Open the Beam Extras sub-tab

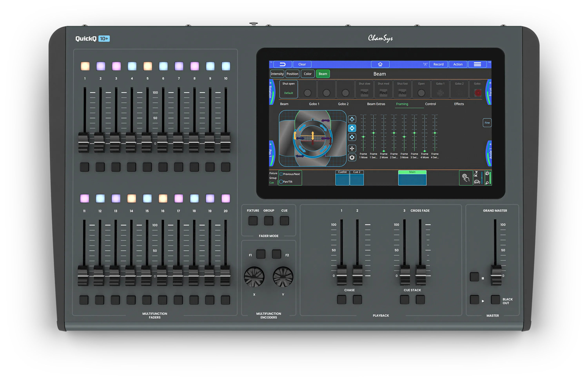coord(376,104)
